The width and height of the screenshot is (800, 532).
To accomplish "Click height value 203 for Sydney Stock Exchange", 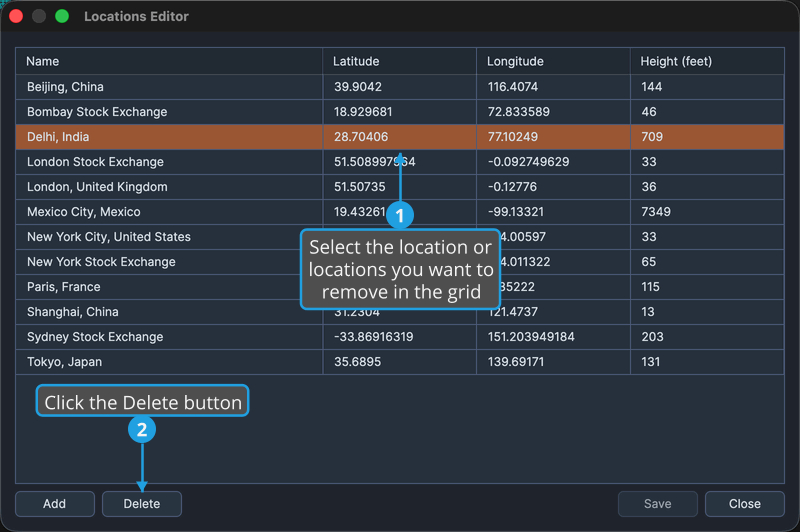I will coord(653,337).
